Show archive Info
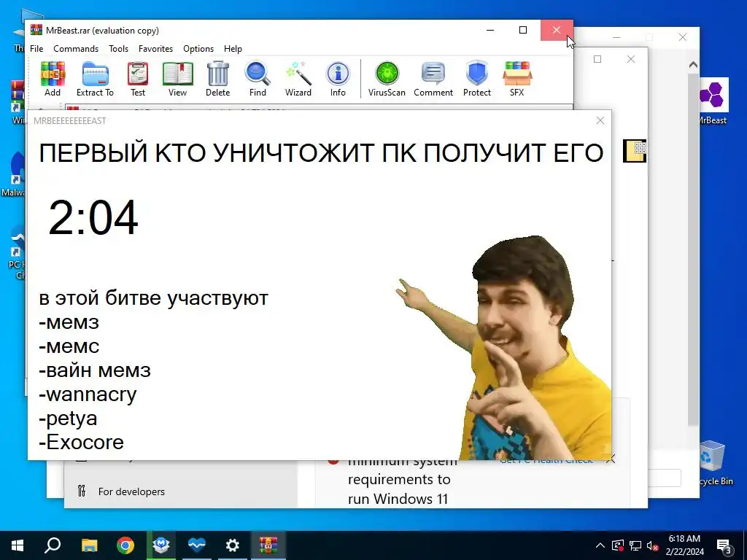 (x=338, y=79)
